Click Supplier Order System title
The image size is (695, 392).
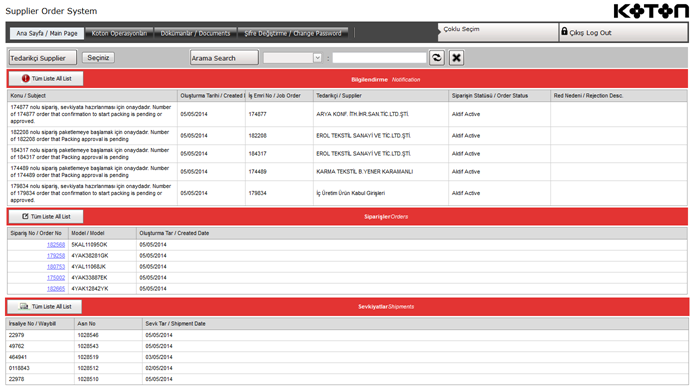click(x=51, y=11)
